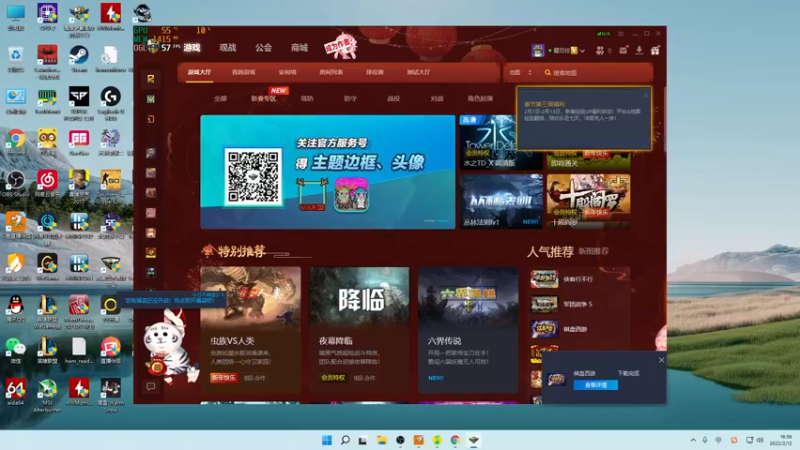Open the 丛林法则 map thumbnail
This screenshot has height=450, width=800.
pyautogui.click(x=501, y=201)
